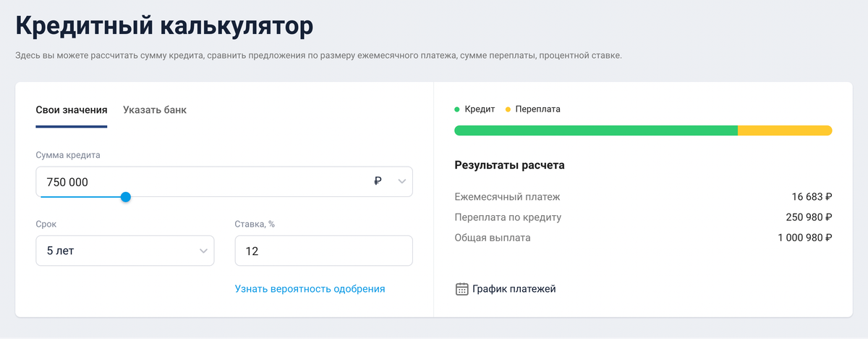Click the Кредитный калькулятор heading
This screenshot has height=339, width=868.
tap(164, 25)
